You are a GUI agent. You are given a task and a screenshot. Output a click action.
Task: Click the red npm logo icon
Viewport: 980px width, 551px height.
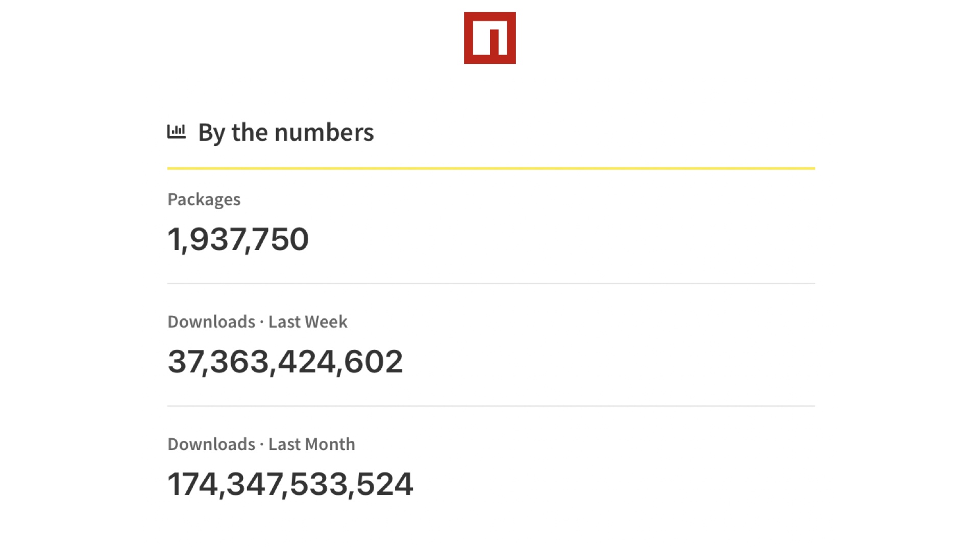(489, 38)
